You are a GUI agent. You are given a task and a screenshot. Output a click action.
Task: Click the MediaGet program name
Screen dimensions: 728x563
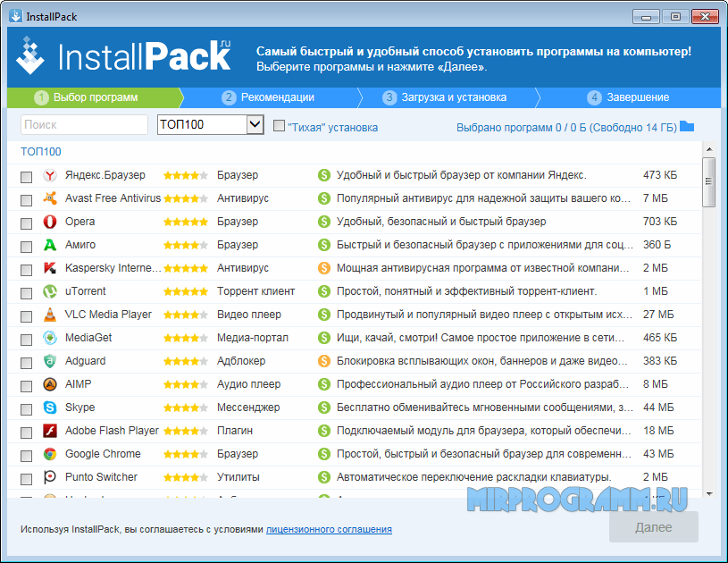coord(88,338)
